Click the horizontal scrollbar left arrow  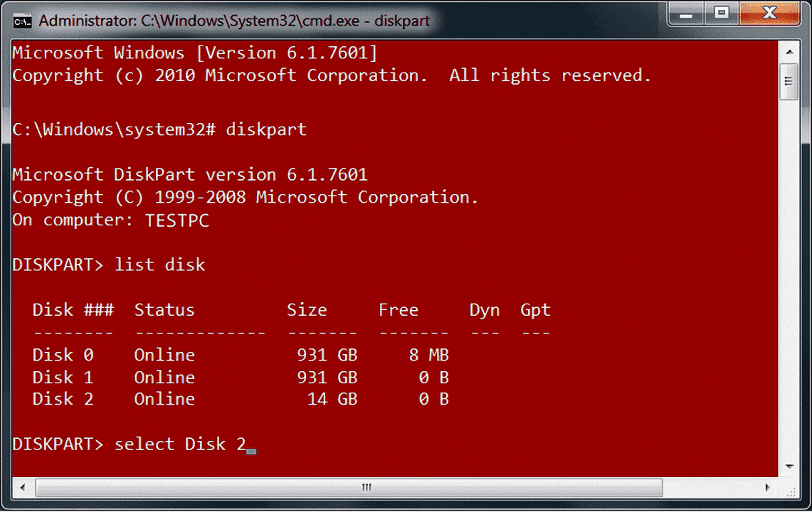23,488
